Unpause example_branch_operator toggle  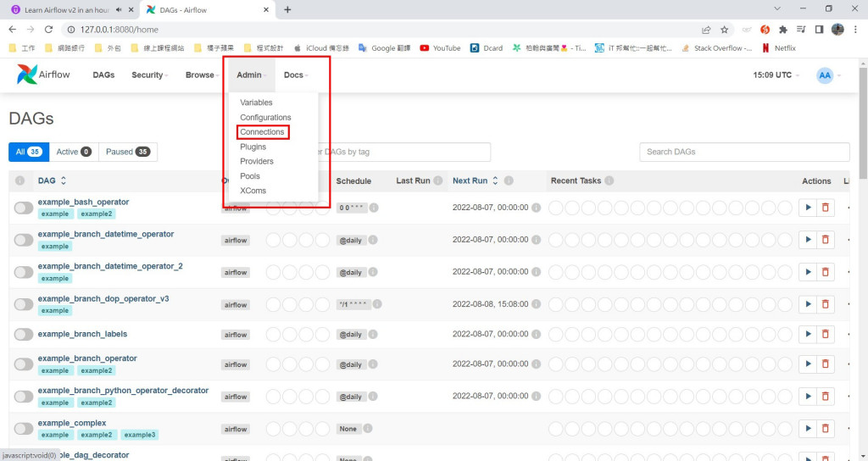click(x=24, y=364)
